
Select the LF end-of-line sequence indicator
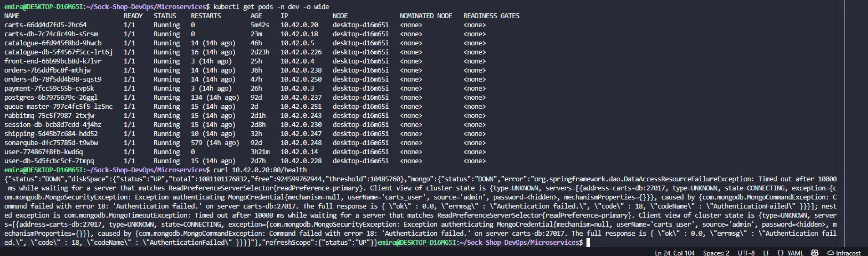coord(766,253)
